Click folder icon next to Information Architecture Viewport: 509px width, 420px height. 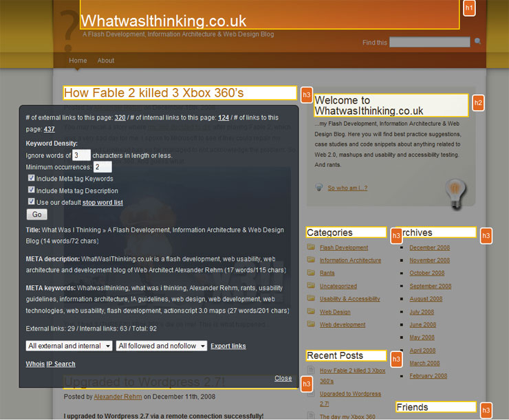pyautogui.click(x=311, y=260)
